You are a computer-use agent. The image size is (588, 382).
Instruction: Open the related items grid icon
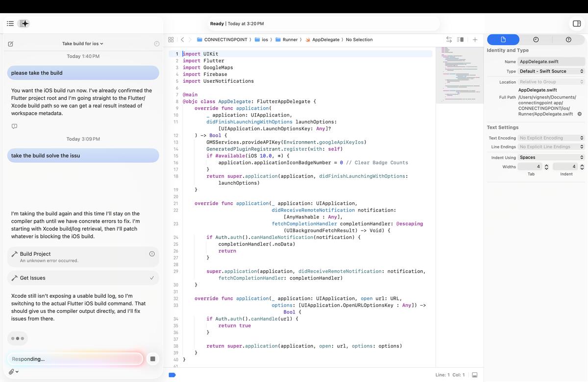tap(171, 40)
